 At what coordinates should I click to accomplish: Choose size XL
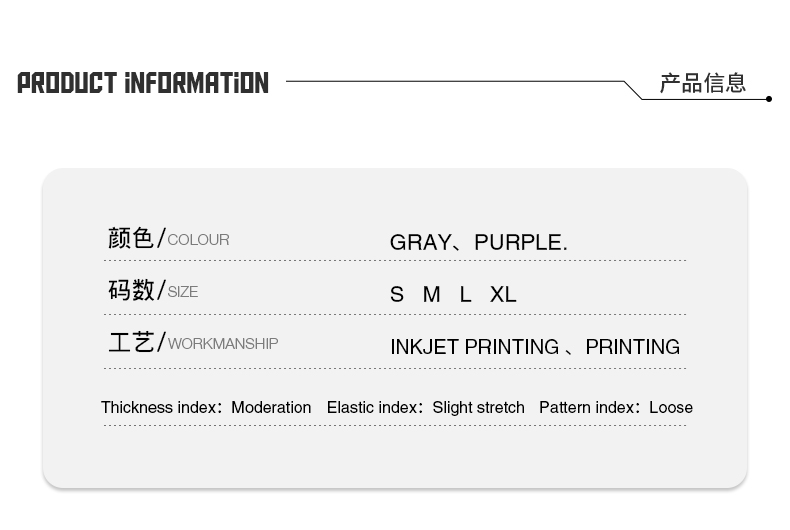[x=503, y=295]
